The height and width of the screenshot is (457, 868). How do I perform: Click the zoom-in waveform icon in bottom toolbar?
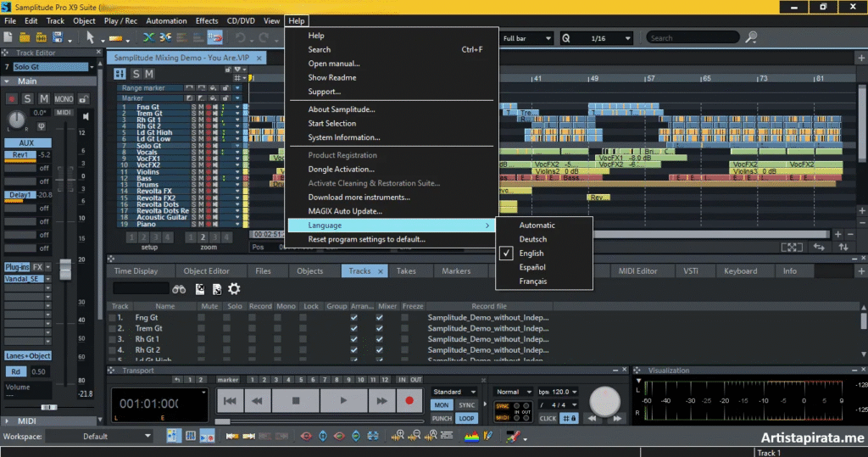pyautogui.click(x=398, y=437)
